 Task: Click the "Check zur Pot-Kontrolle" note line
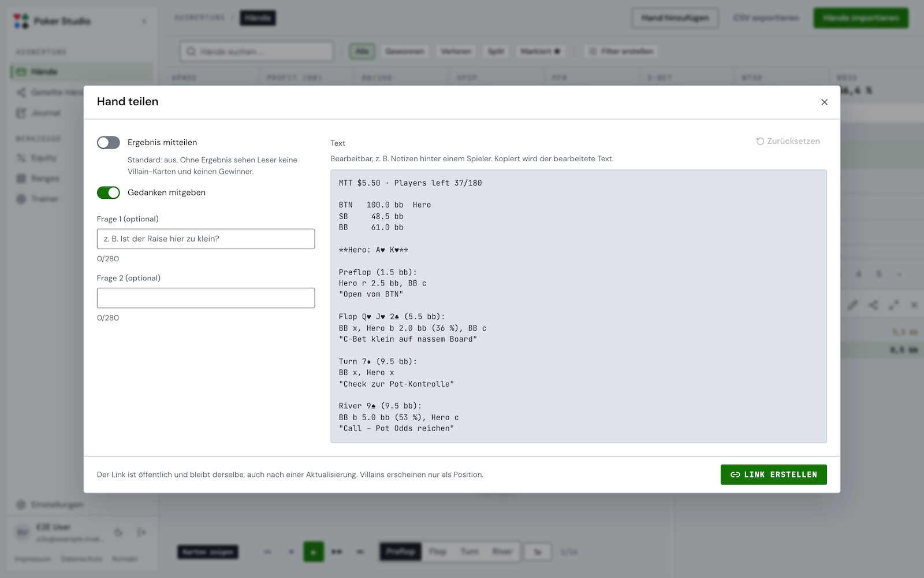(x=396, y=384)
